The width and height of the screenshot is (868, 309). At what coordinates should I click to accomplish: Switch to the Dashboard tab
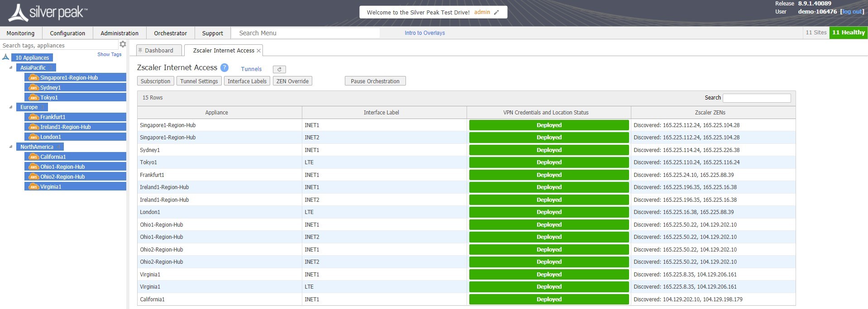click(x=159, y=50)
